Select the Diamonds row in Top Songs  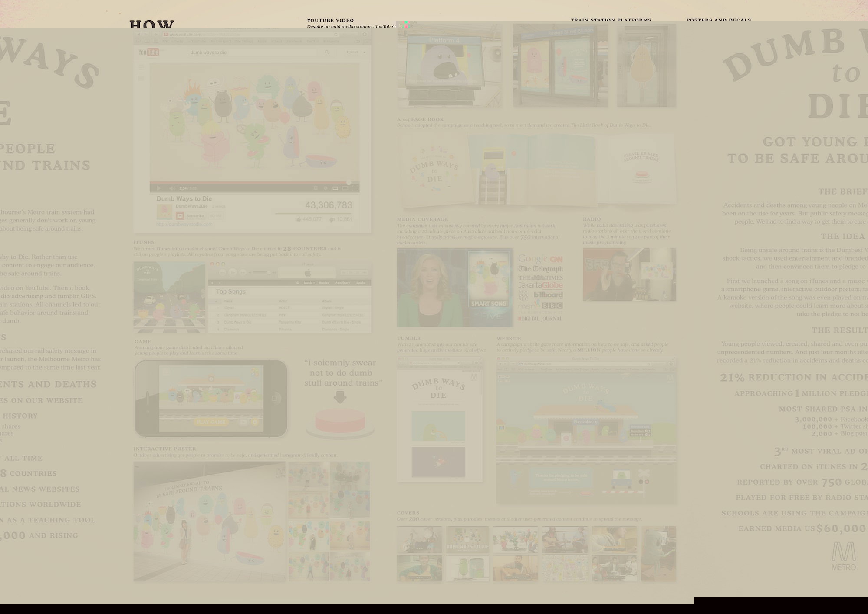click(289, 329)
